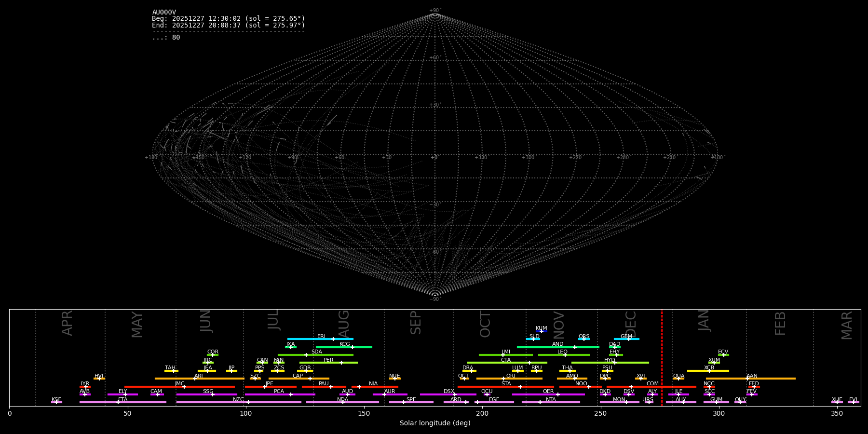The width and height of the screenshot is (868, 434).
Task: Select the CTA shower bar
Action: tap(507, 363)
